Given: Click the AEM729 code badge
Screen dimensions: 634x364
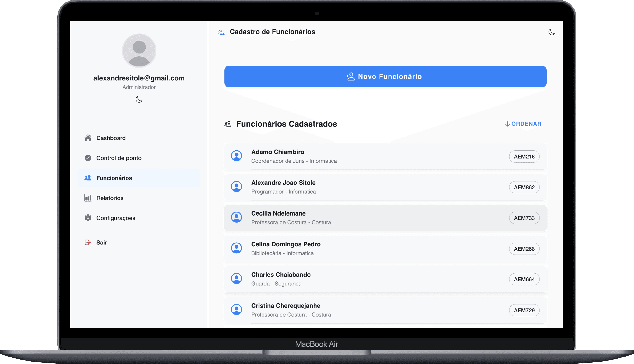Looking at the screenshot, I should tap(524, 310).
